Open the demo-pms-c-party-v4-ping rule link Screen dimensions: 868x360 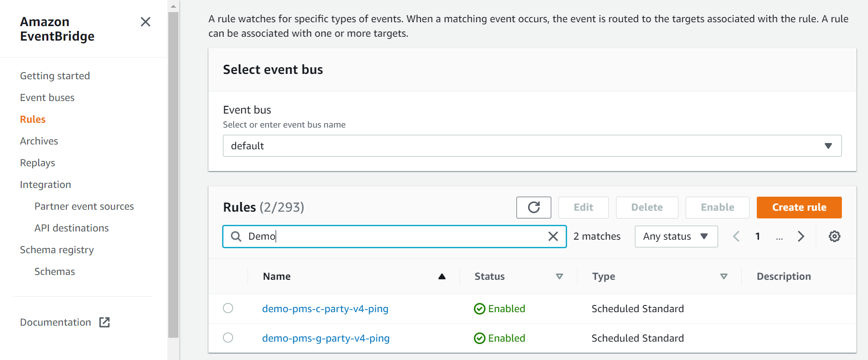325,309
